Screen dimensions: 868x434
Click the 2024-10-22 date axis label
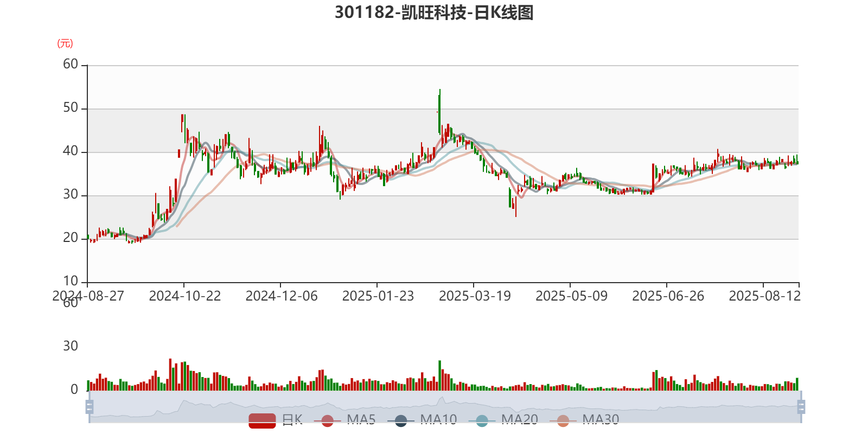coord(185,296)
